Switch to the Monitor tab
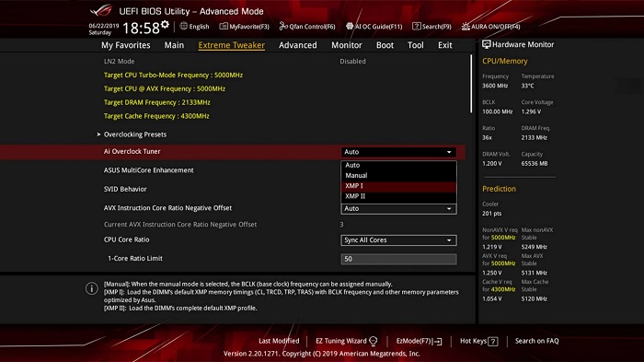This screenshot has width=644, height=362. click(347, 45)
